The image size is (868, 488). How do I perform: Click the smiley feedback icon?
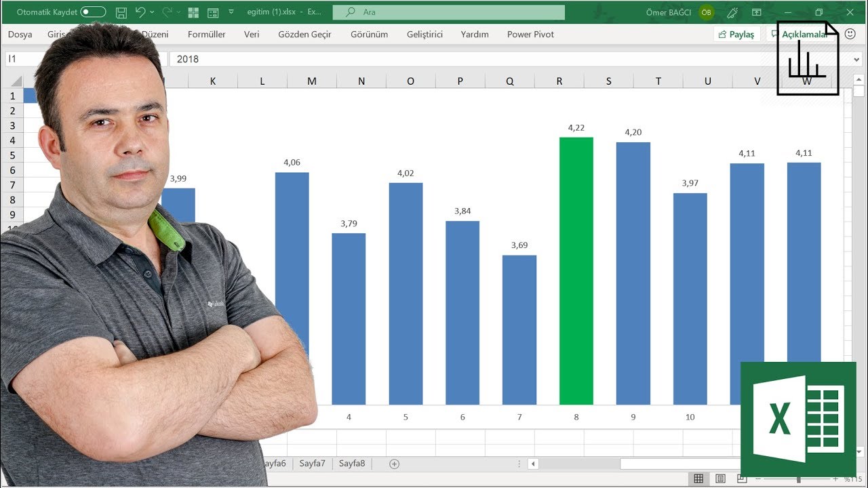(850, 34)
